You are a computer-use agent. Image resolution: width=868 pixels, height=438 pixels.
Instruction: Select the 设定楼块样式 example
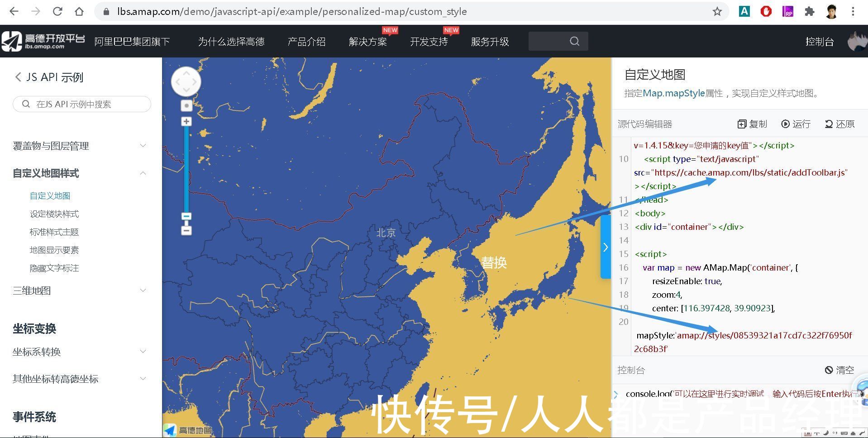pyautogui.click(x=54, y=214)
